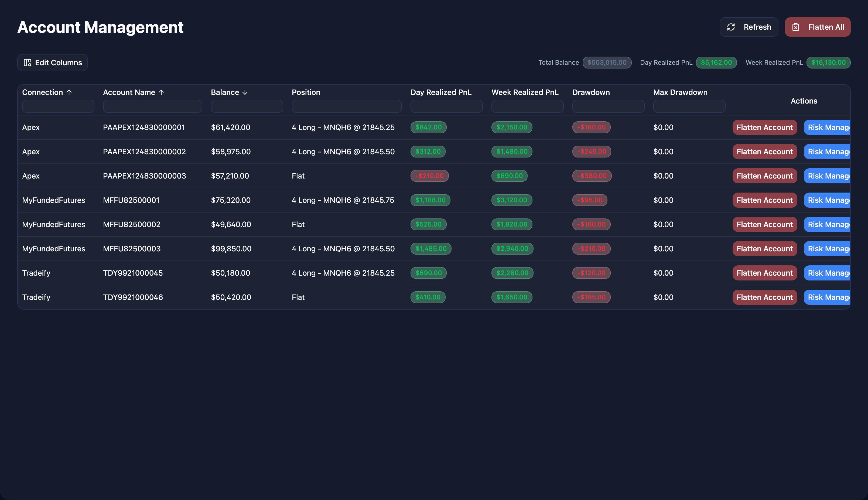The image size is (868, 500).
Task: Flatten Account for MFFU82500003
Action: [765, 249]
